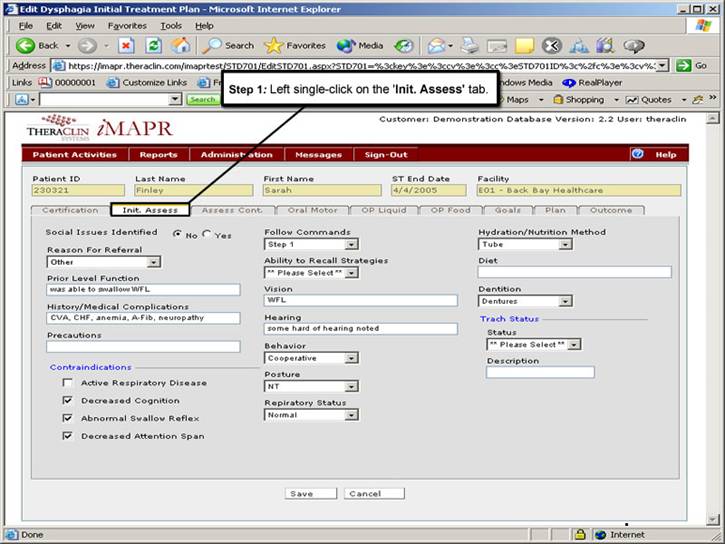This screenshot has width=725, height=544.
Task: Open the Oral Motor tab
Action: pyautogui.click(x=311, y=210)
